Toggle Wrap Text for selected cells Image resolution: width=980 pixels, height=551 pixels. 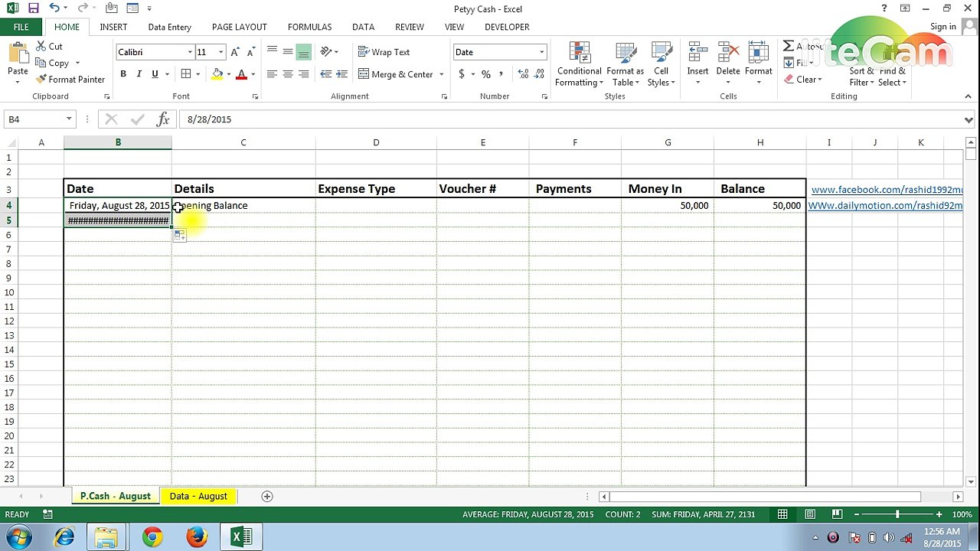[384, 52]
